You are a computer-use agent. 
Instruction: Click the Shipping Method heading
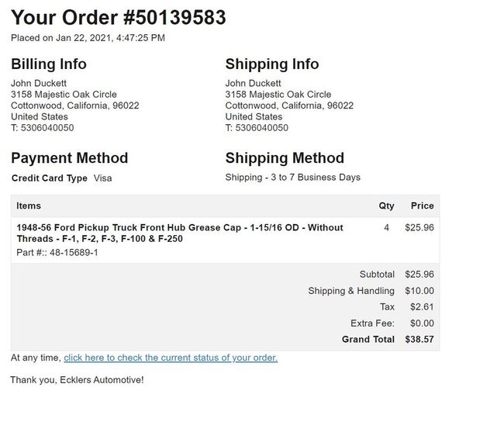[285, 158]
